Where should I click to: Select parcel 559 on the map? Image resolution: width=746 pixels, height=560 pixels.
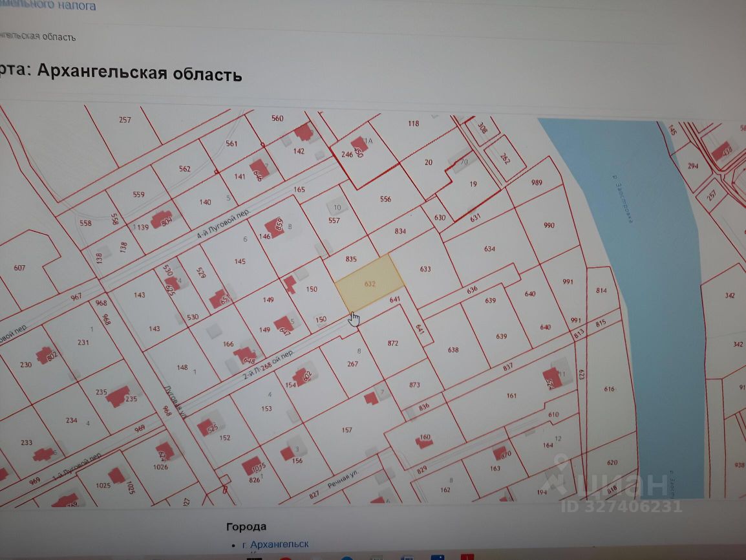[138, 194]
